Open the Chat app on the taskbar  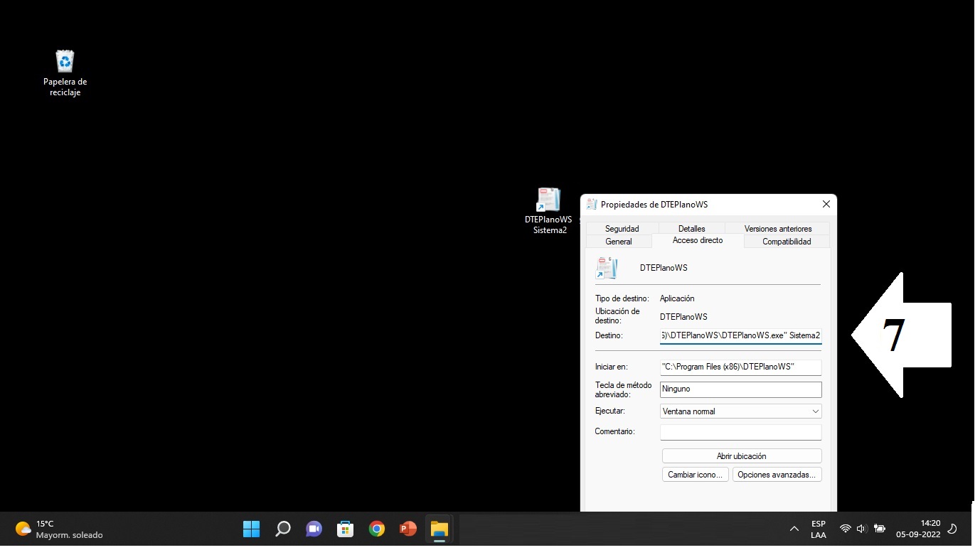pos(314,529)
